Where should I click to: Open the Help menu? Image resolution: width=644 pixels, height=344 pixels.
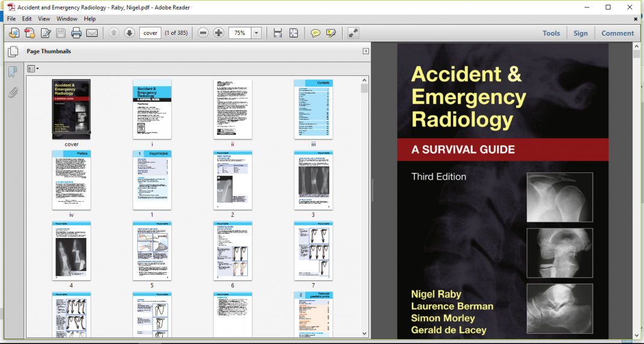pos(89,19)
